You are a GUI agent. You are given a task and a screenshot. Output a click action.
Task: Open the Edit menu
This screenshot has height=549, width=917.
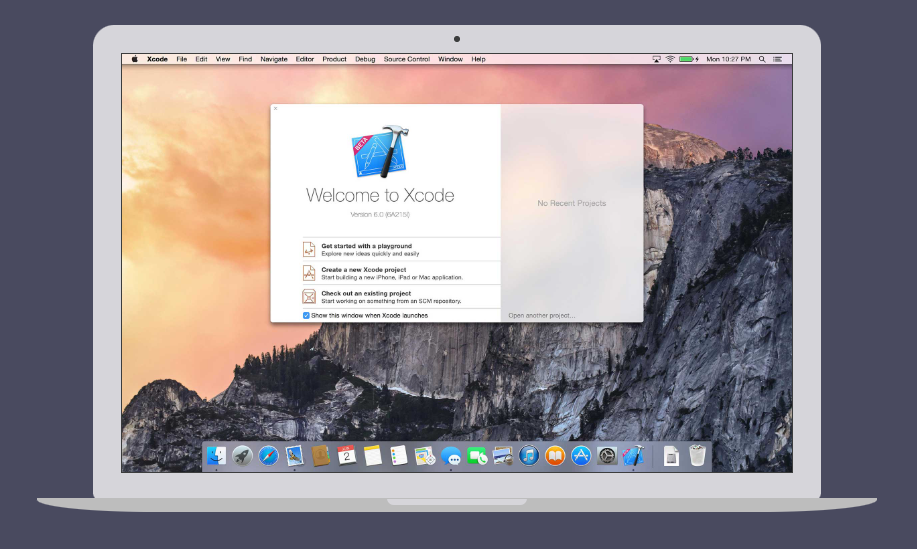[x=201, y=59]
